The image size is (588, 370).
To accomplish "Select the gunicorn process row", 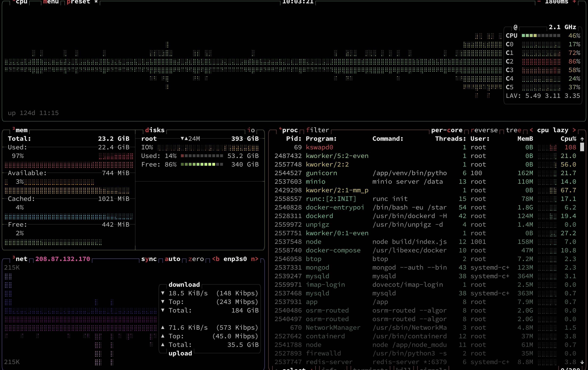I will point(425,173).
